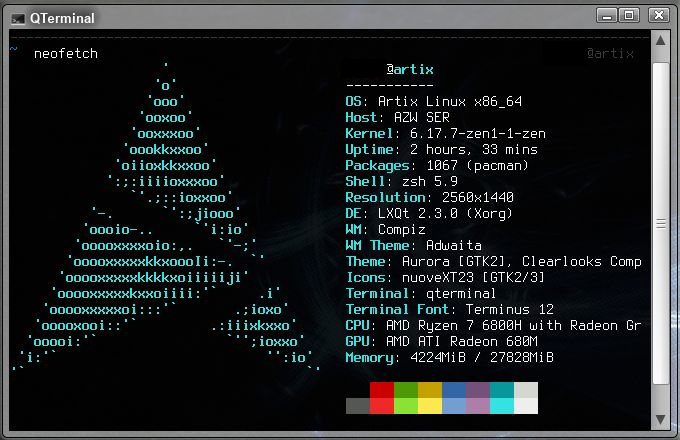Click the vertical scrollbar handle

point(660,223)
